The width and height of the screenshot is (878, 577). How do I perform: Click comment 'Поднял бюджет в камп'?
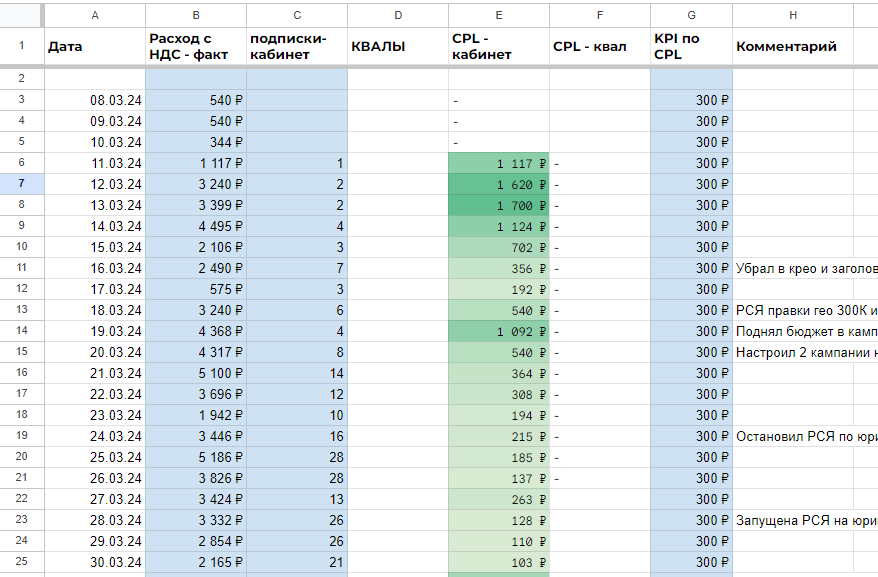pos(806,331)
